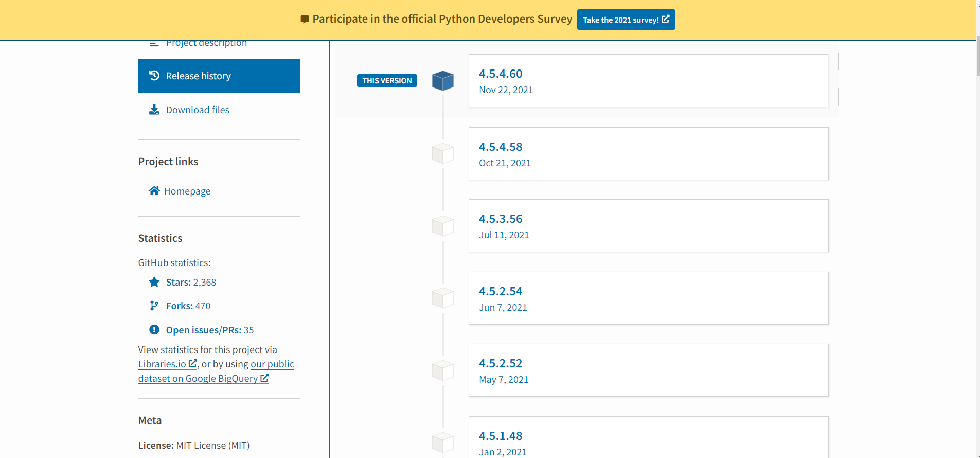Click the Oct 21, 2021 release date

[x=505, y=163]
